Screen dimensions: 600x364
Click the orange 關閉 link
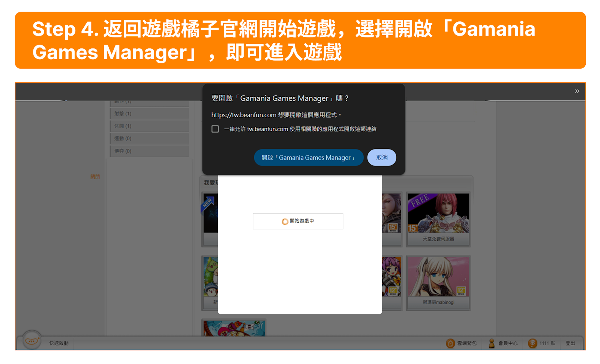coord(95,177)
